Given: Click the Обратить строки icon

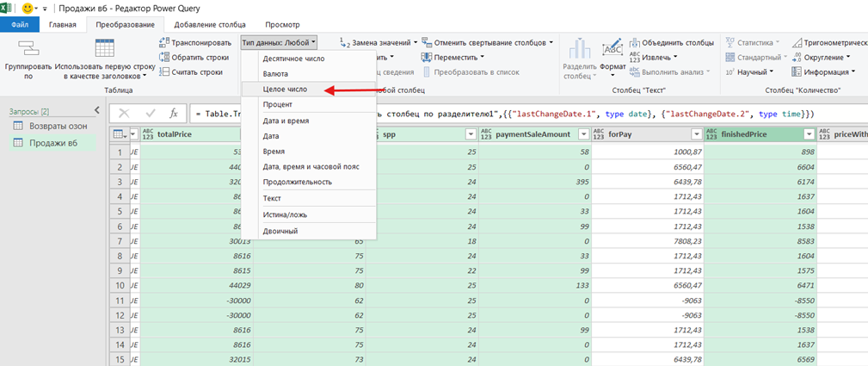Looking at the screenshot, I should (163, 57).
